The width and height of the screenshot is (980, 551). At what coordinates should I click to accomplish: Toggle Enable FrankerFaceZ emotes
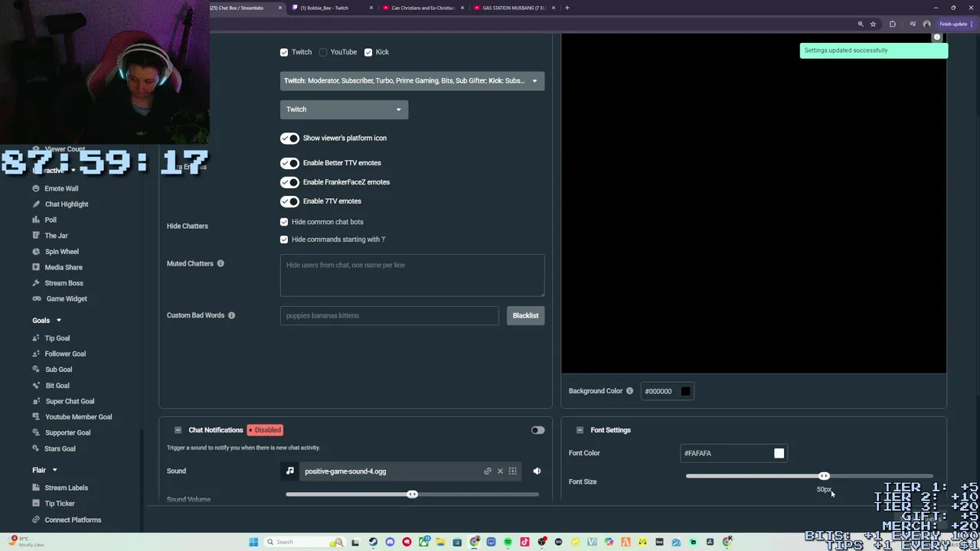(x=289, y=182)
